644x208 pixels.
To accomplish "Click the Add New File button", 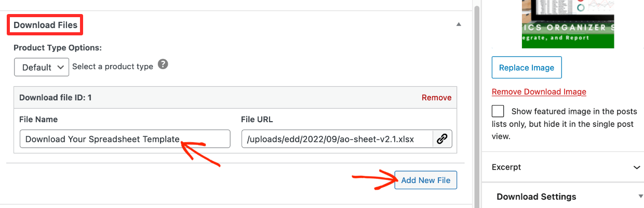I will coord(426,180).
